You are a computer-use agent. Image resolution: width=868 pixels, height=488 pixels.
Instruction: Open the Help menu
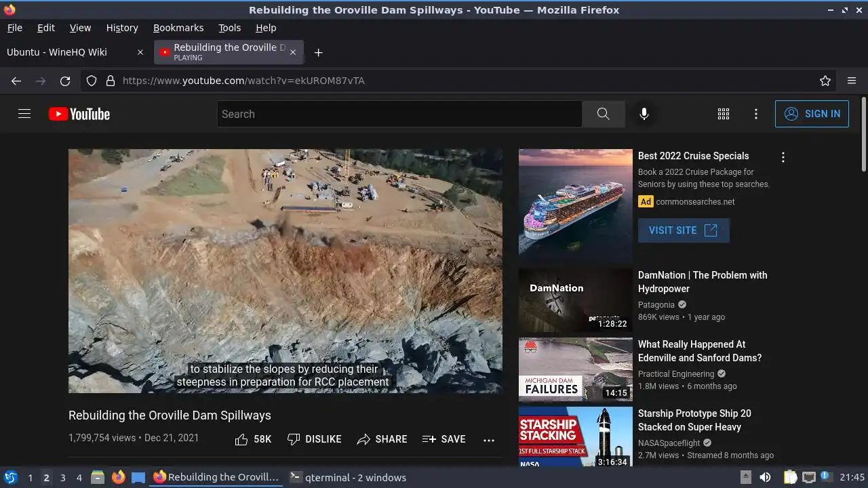pyautogui.click(x=266, y=28)
